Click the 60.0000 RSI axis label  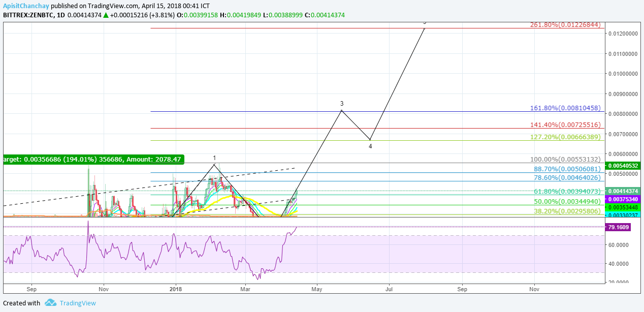click(618, 245)
